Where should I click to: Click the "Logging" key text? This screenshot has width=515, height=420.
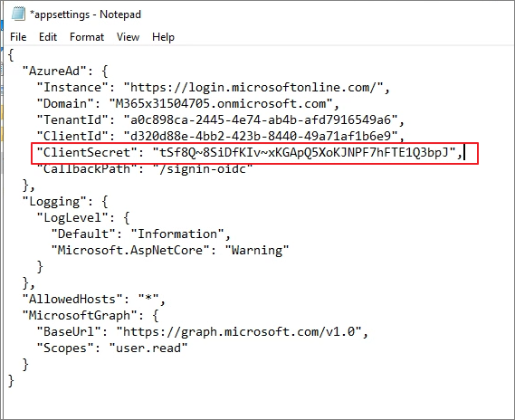coord(54,201)
